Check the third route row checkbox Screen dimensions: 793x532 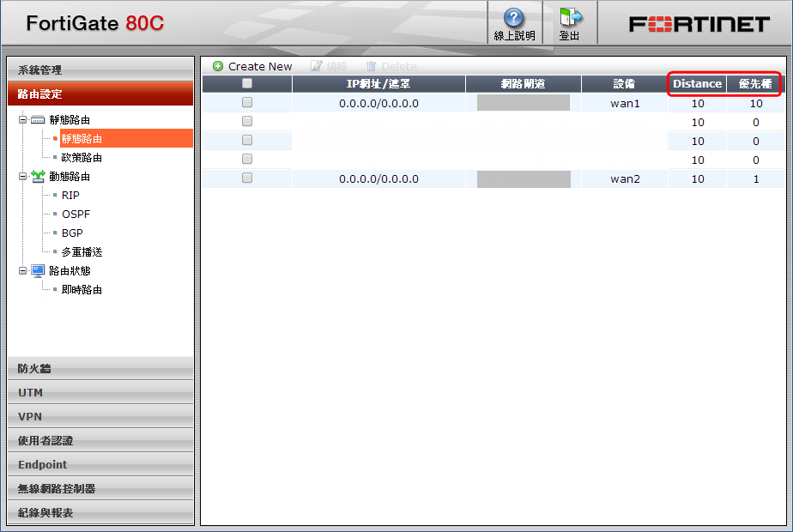[247, 140]
